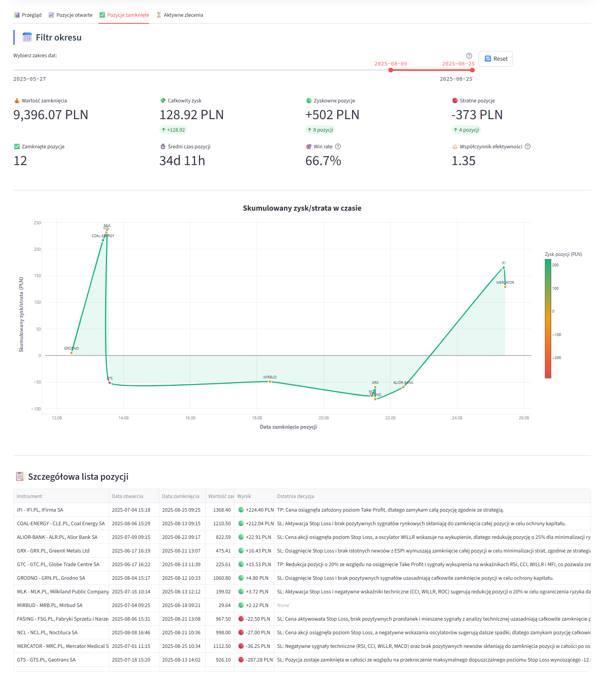Select the GTS chart data point
The width and height of the screenshot is (616, 688).
point(110,383)
